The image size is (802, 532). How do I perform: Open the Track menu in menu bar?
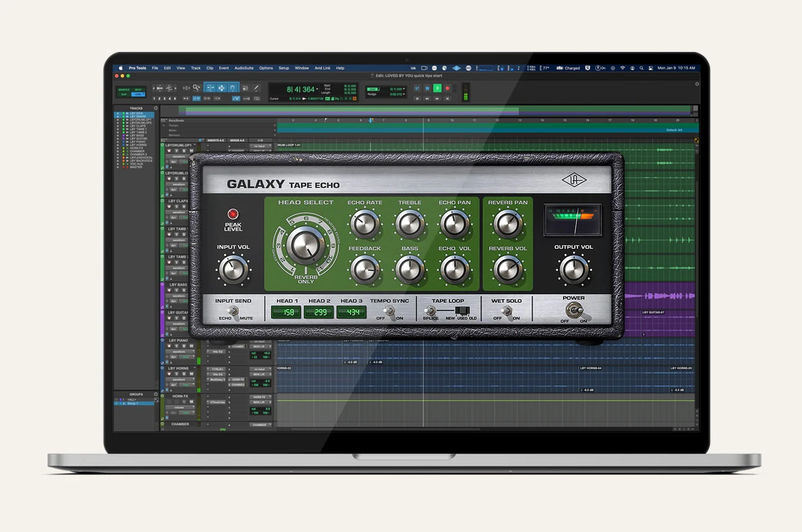tap(195, 68)
